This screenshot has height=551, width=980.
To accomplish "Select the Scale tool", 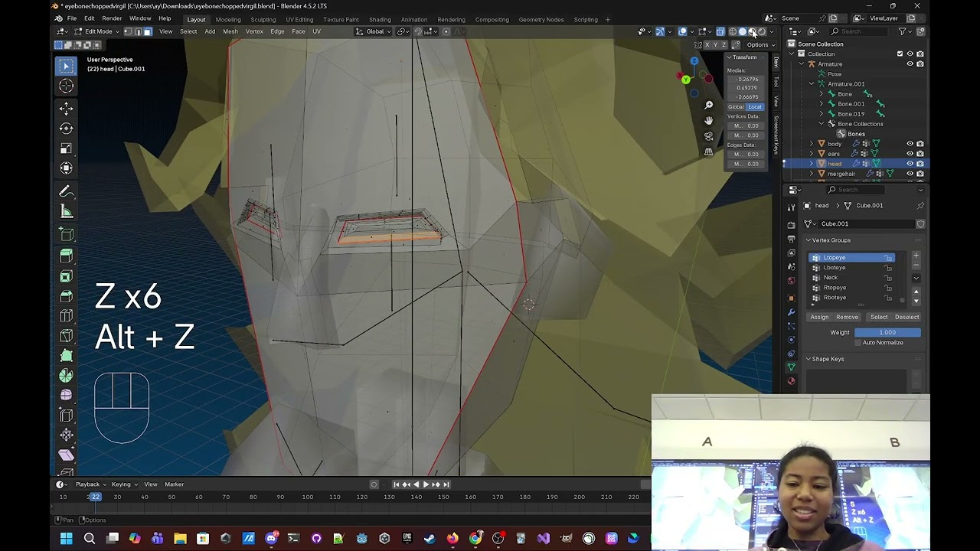I will [67, 148].
